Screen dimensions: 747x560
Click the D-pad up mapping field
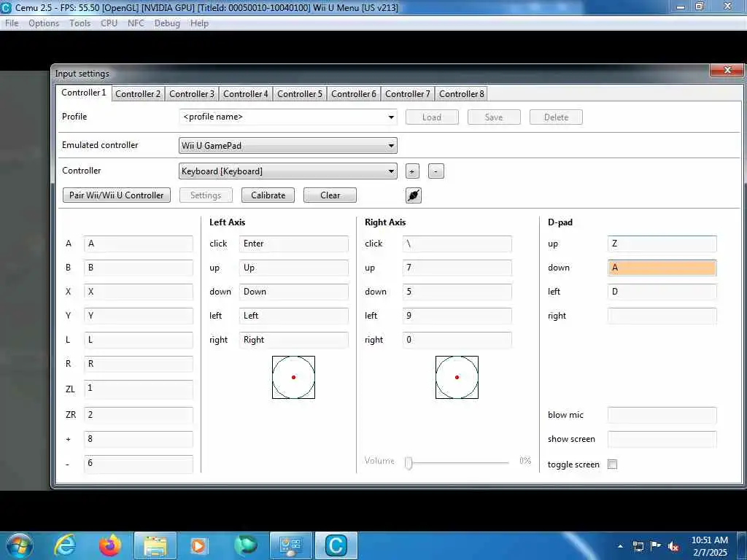pyautogui.click(x=662, y=244)
